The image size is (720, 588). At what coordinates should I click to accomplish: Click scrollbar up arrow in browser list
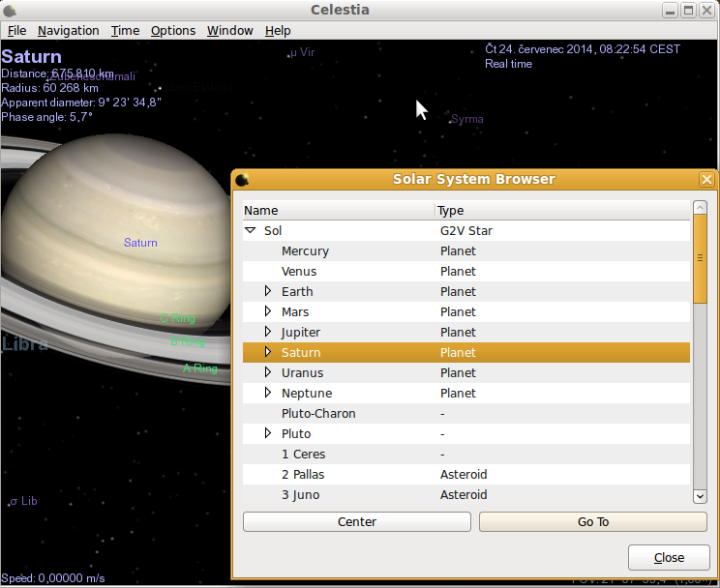pos(700,208)
